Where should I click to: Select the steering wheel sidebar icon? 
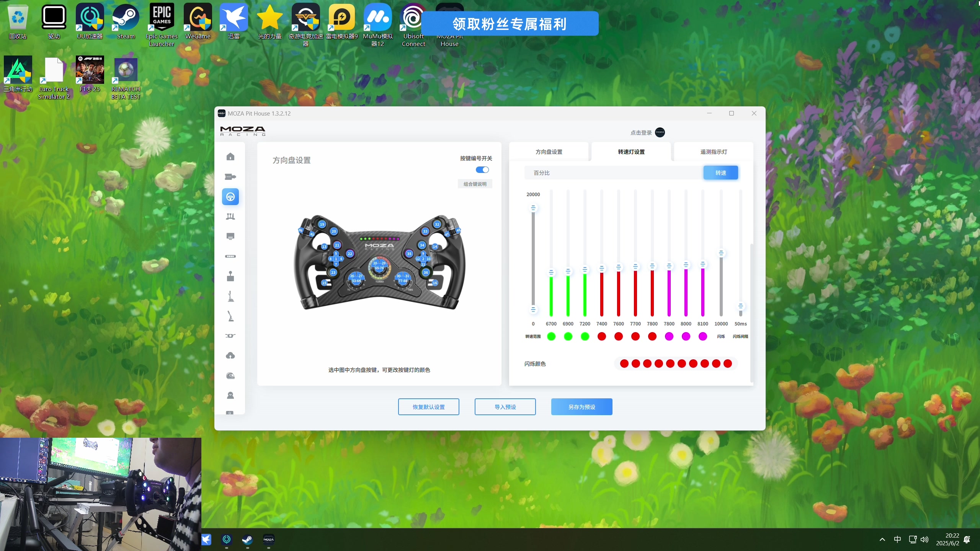point(230,197)
